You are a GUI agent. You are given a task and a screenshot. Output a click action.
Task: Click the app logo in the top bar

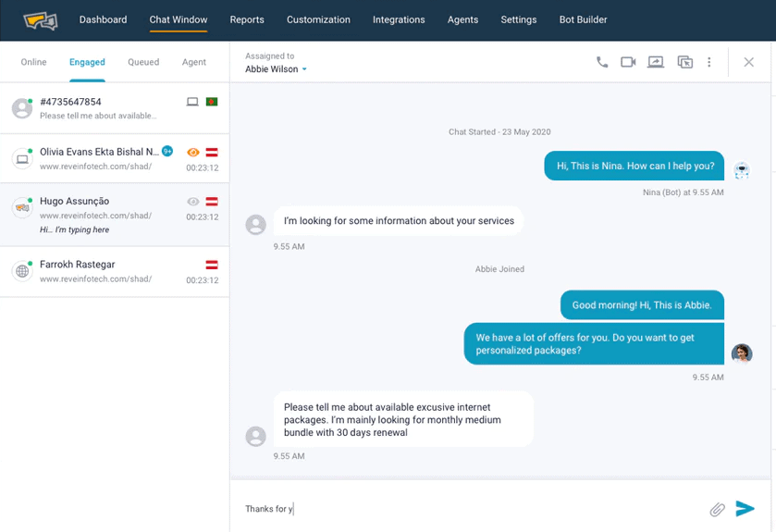coord(41,19)
